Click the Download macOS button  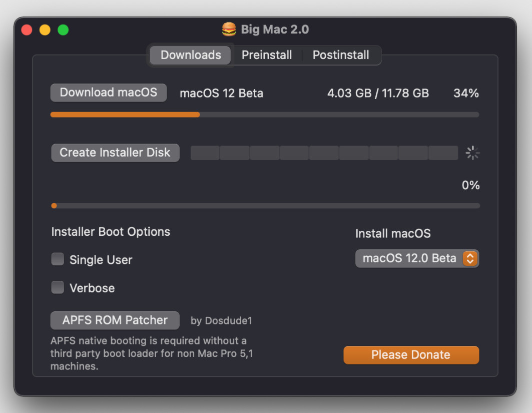click(109, 93)
